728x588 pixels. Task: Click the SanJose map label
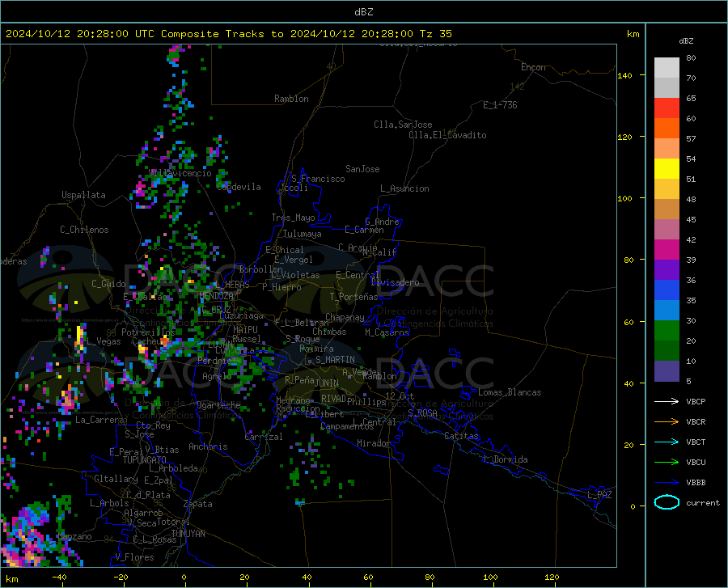click(x=362, y=169)
